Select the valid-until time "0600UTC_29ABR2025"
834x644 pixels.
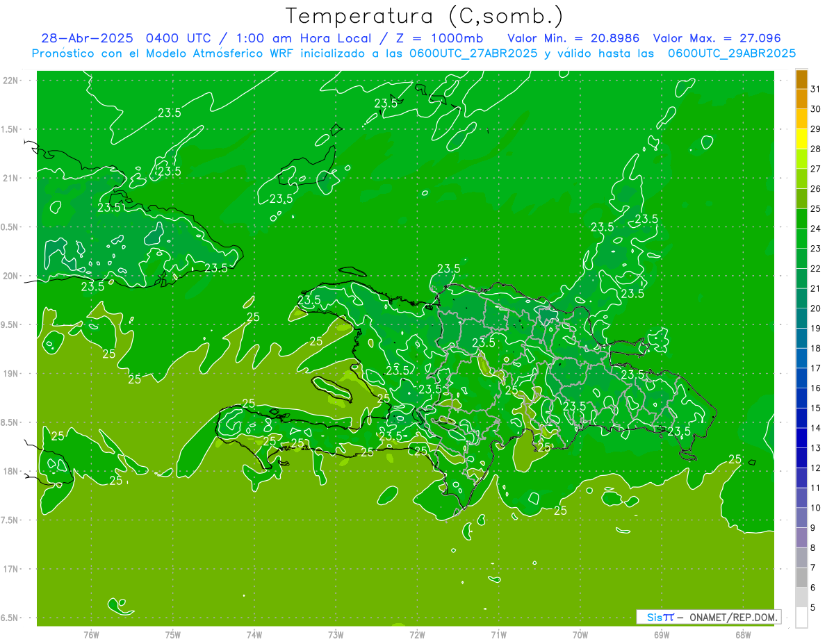click(732, 53)
